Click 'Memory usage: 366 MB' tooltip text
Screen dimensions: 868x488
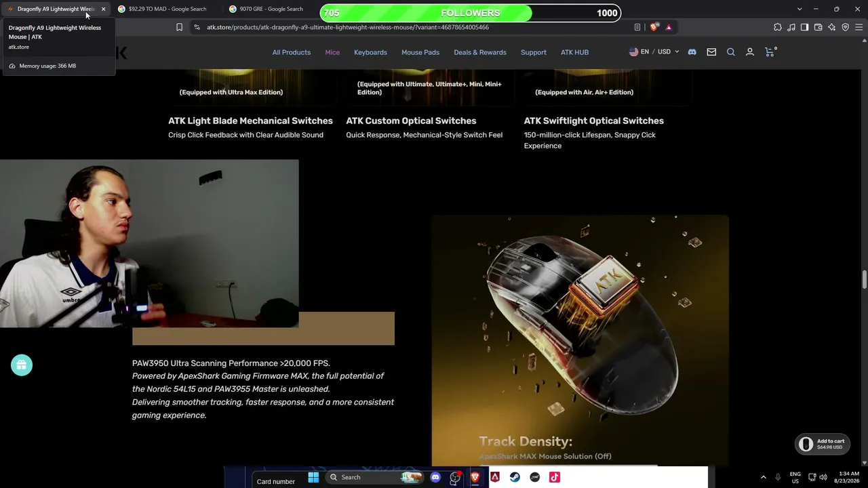[47, 66]
